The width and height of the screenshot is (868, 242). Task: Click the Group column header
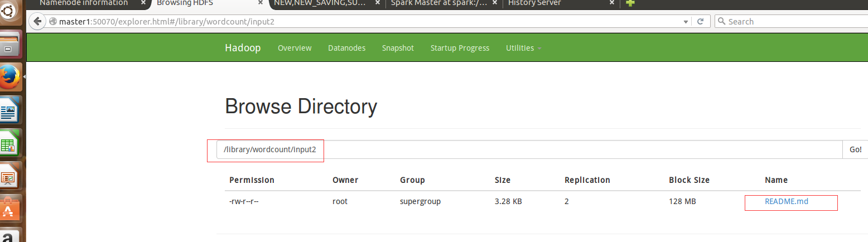pos(412,180)
